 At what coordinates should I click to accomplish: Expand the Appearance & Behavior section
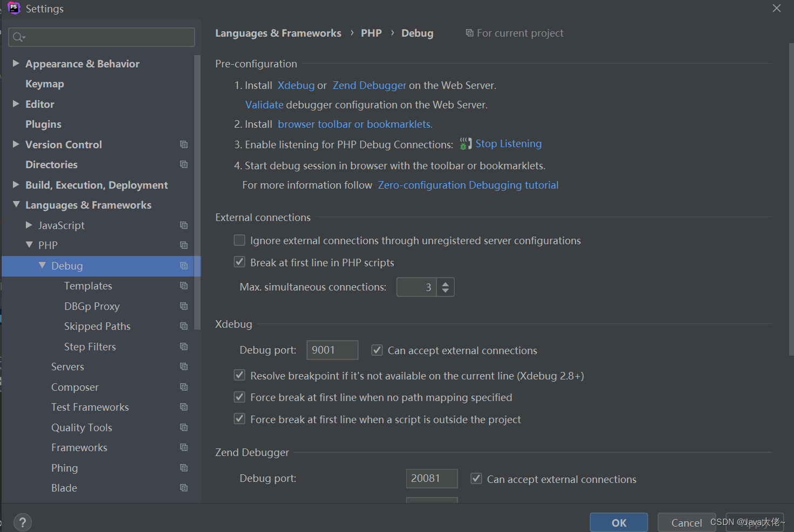coord(16,63)
